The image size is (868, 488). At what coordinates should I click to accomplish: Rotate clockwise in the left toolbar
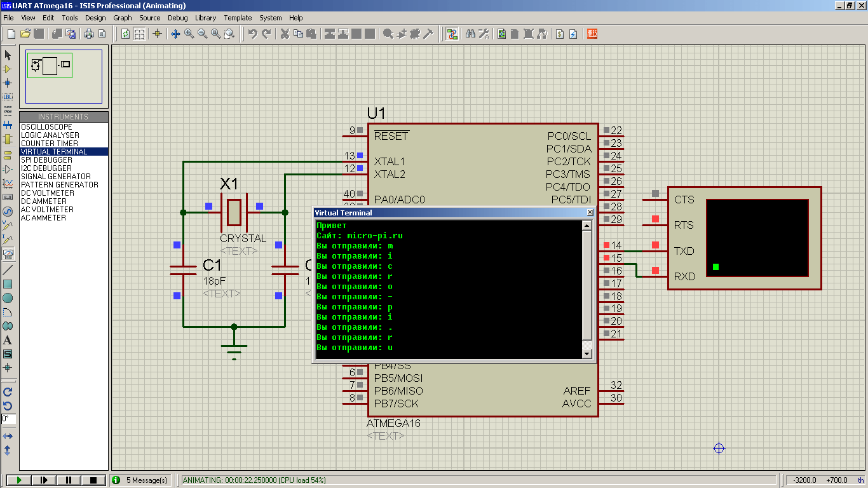[x=8, y=392]
